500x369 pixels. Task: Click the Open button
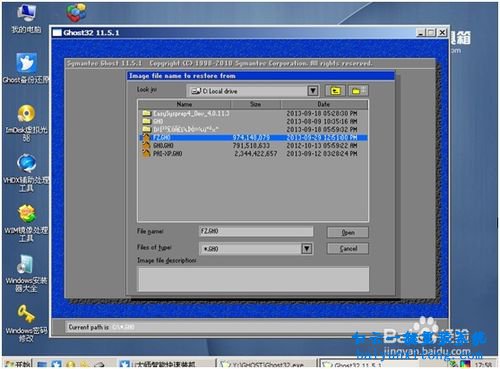pyautogui.click(x=348, y=232)
